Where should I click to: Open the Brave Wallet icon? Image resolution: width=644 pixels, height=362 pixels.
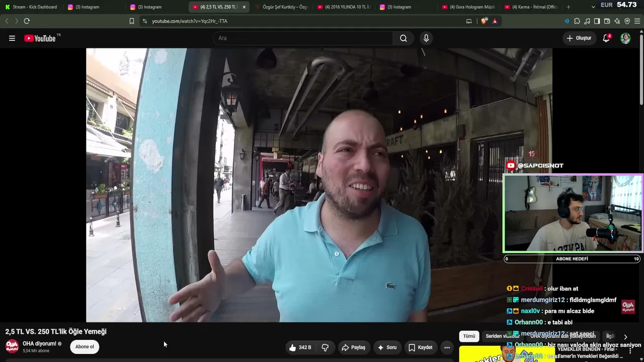[607, 21]
